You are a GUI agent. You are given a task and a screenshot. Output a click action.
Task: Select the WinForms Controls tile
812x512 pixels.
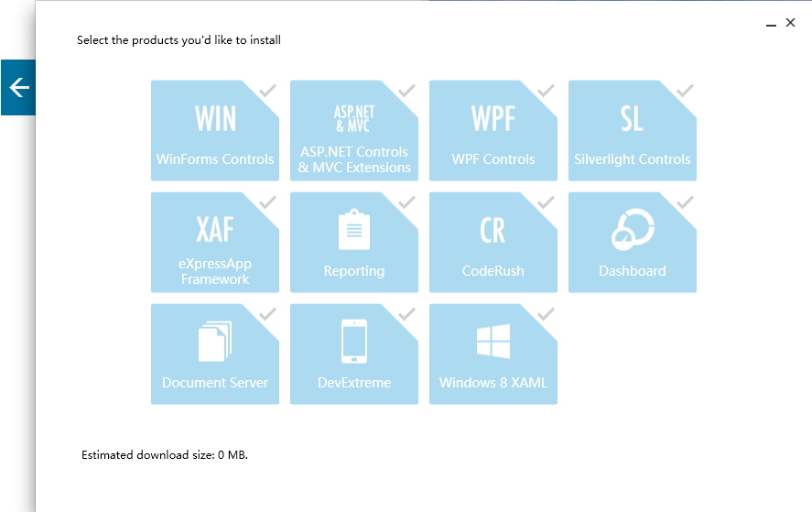click(214, 131)
